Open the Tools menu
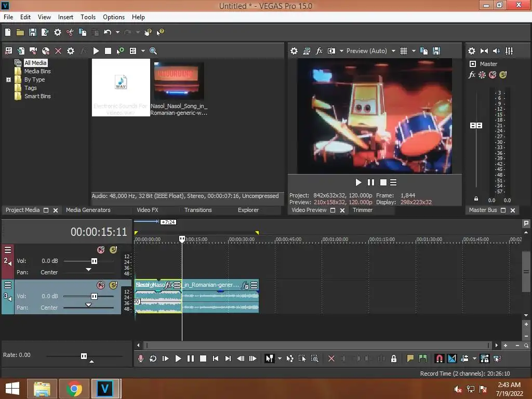The width and height of the screenshot is (532, 399). pyautogui.click(x=88, y=17)
